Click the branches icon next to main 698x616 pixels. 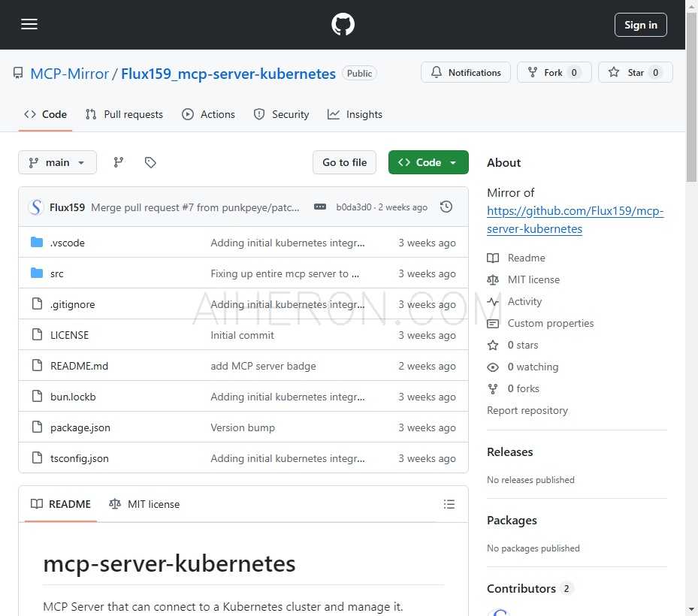[119, 162]
